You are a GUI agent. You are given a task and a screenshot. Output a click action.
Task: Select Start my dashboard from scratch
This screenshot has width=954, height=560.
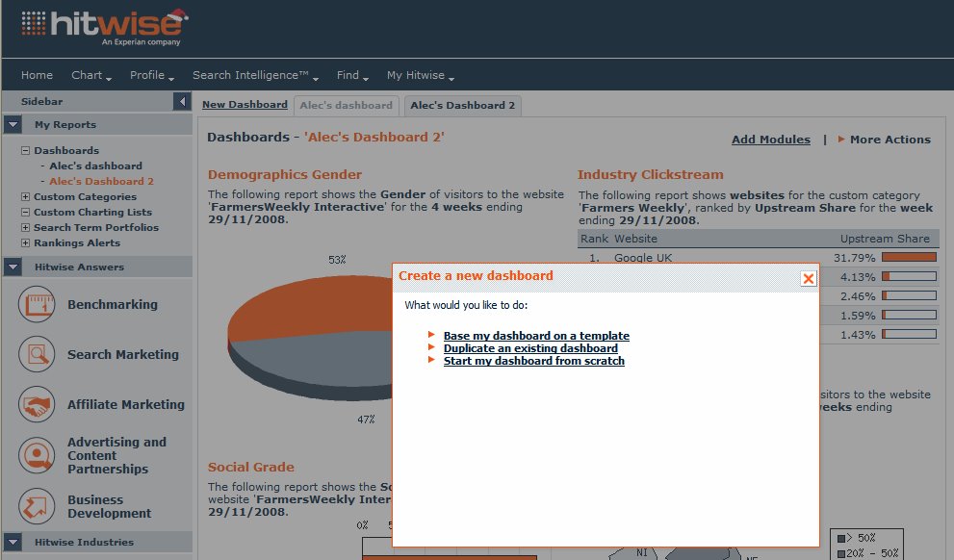coord(533,361)
